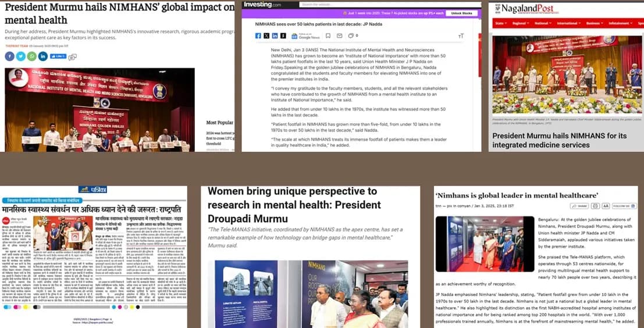
Task: Click AA font size button on Times article
Action: [x=606, y=206]
